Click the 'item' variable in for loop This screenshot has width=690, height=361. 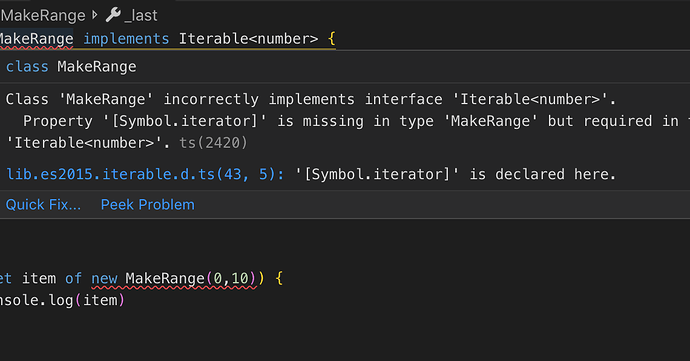coord(39,278)
